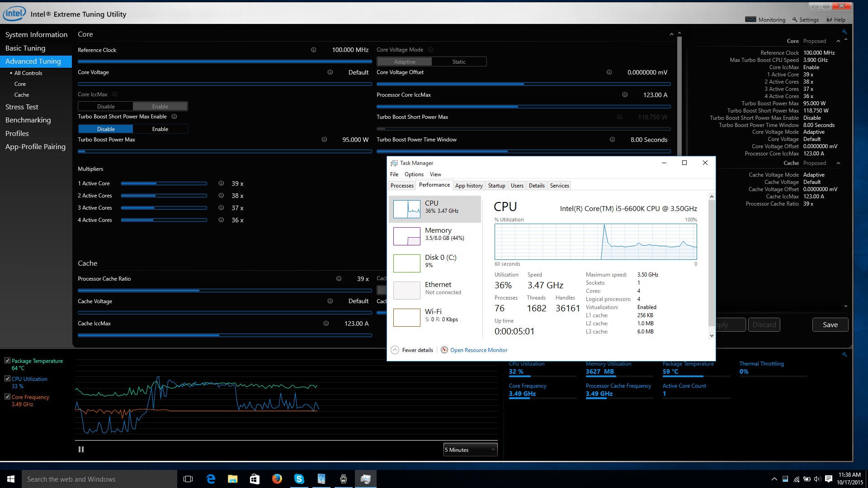Click info icon for 4 Active Cores multiplier

coord(221,220)
